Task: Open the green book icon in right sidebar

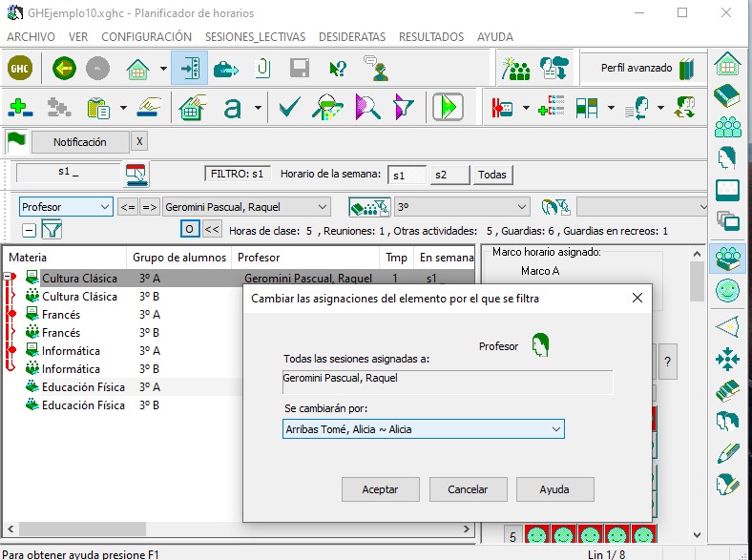Action: (x=728, y=97)
